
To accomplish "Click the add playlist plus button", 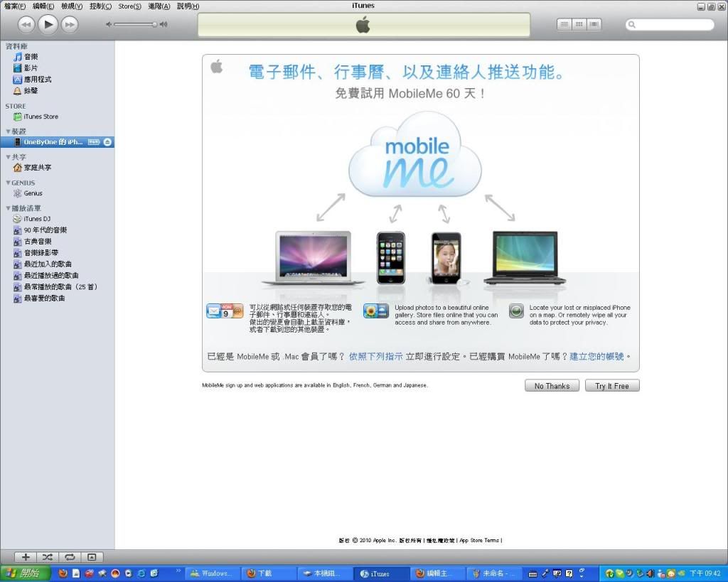I will pyautogui.click(x=26, y=557).
